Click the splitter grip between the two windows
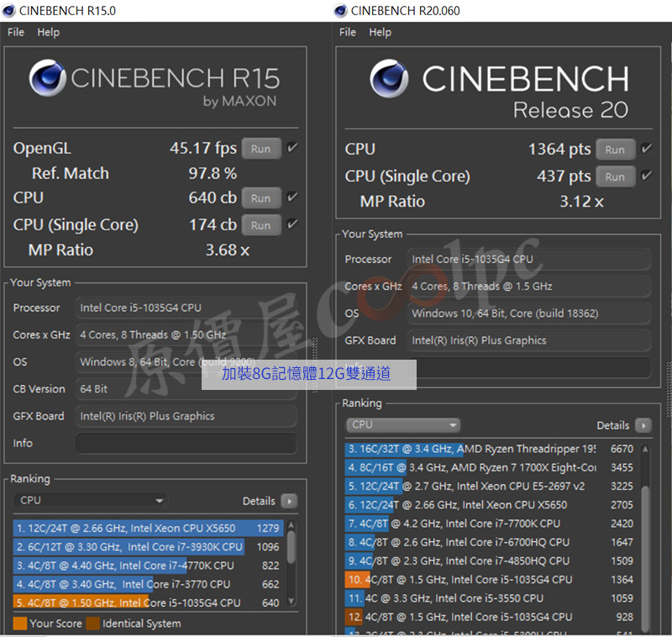The width and height of the screenshot is (672, 637). [x=316, y=365]
